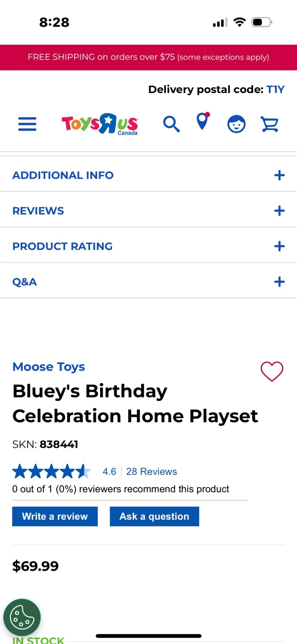Add product to wishlist with heart icon

(x=272, y=371)
